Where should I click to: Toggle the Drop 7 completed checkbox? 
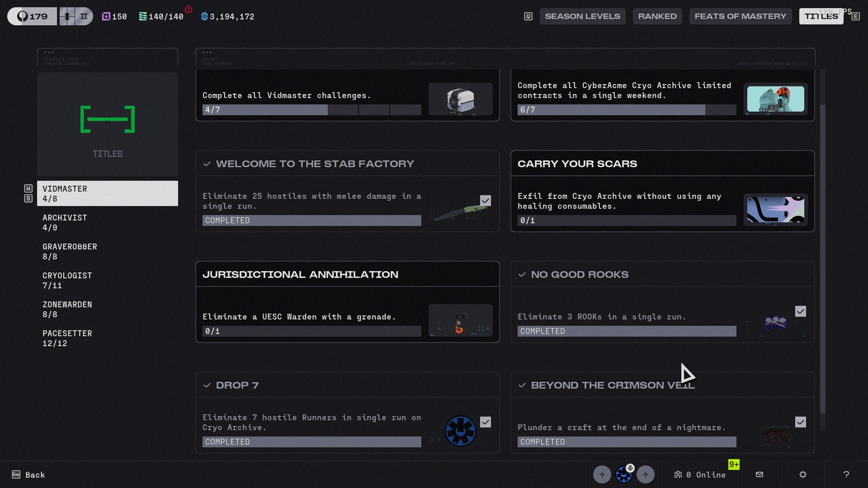click(486, 422)
